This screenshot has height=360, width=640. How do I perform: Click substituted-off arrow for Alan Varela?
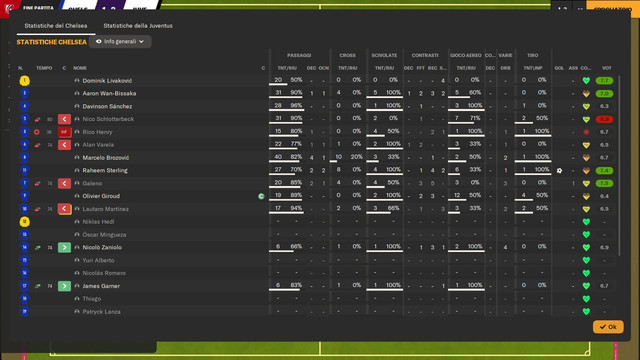click(x=64, y=145)
